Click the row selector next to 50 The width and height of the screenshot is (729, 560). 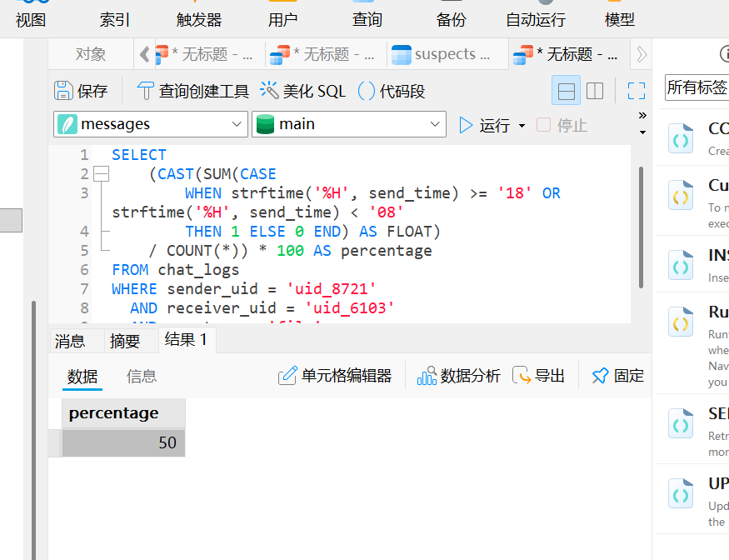[x=55, y=442]
